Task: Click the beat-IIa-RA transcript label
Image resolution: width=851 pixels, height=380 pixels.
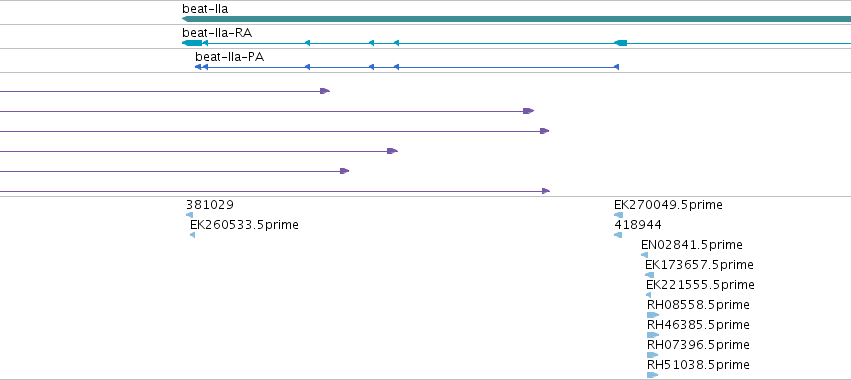Action: point(217,33)
